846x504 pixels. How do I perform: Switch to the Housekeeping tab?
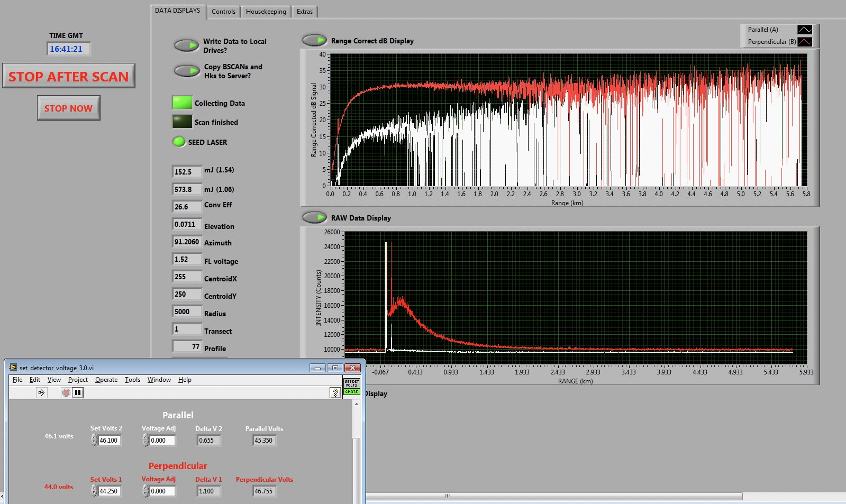click(x=266, y=12)
